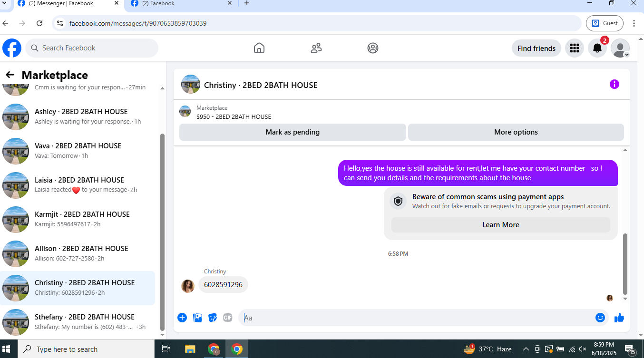This screenshot has width=644, height=358.
Task: Click the Facebook logo
Action: [12, 48]
